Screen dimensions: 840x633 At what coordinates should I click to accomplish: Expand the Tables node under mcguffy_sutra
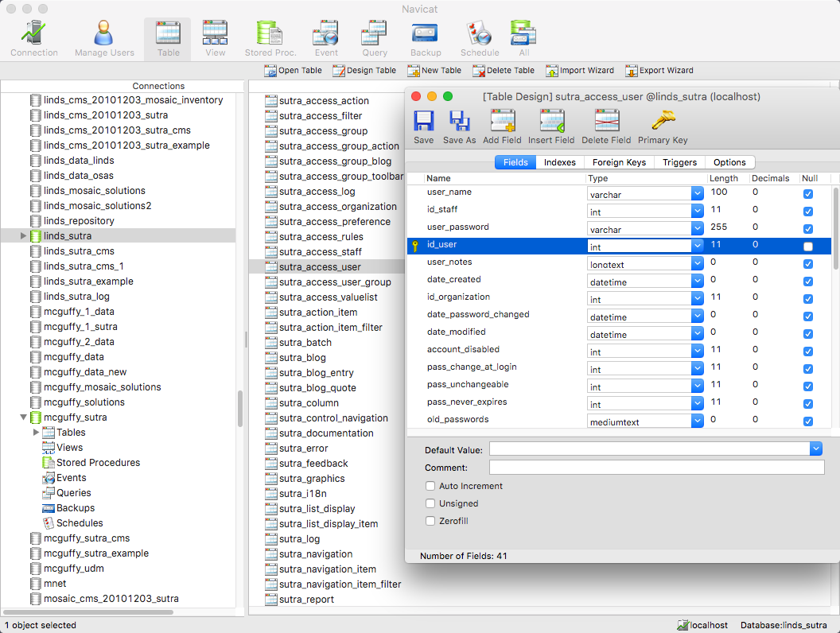tap(36, 432)
